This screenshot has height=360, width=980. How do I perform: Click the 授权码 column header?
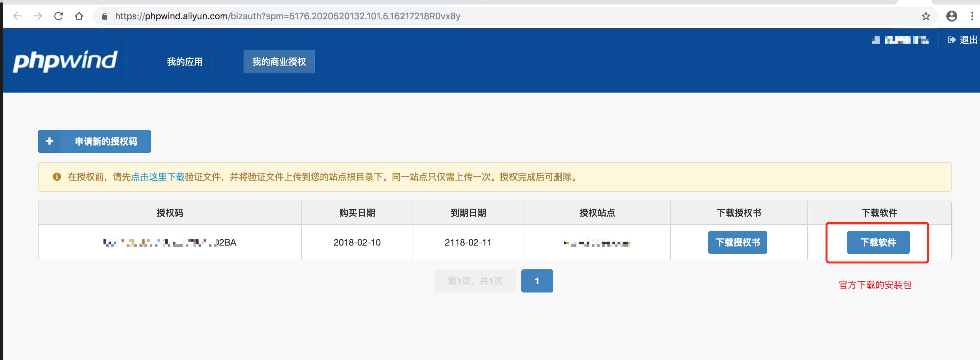pos(170,213)
